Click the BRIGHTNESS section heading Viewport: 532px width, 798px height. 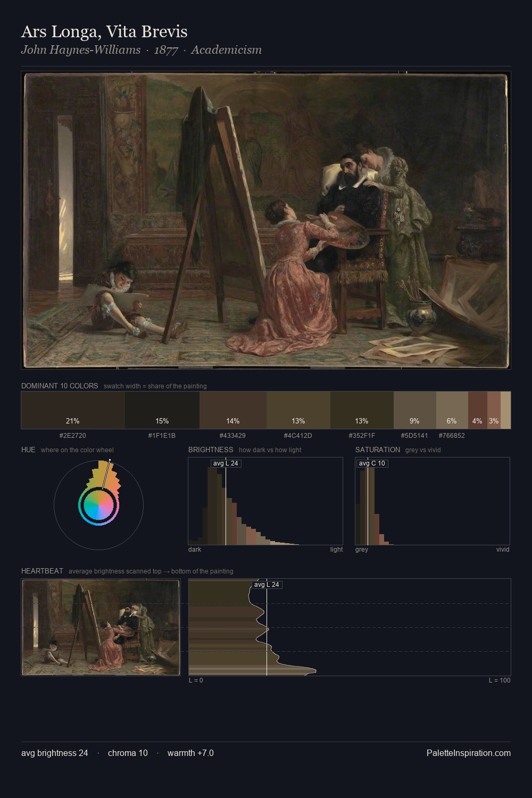pos(211,450)
